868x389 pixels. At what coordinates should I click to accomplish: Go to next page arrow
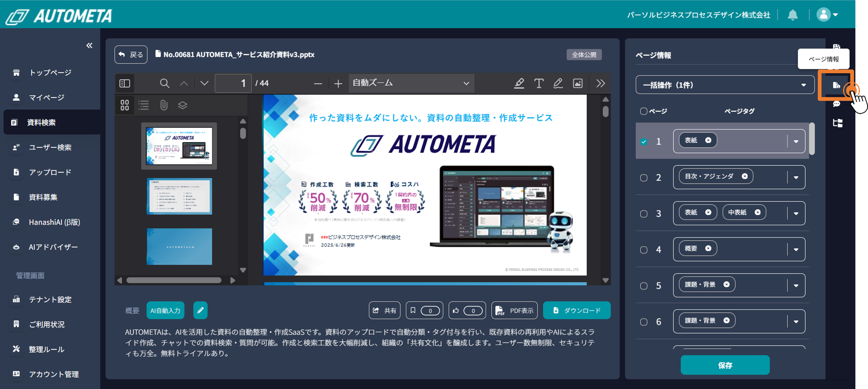(204, 83)
